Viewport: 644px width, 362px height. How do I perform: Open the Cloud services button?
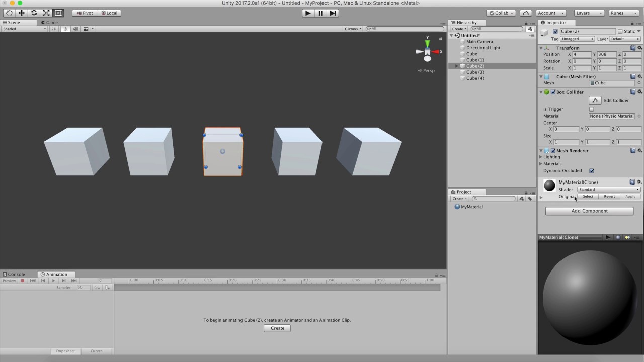tap(526, 13)
